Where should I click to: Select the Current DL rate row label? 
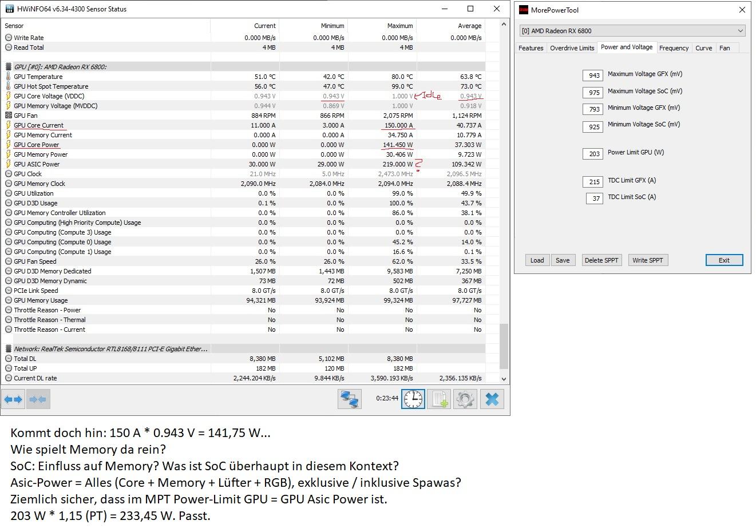35,378
